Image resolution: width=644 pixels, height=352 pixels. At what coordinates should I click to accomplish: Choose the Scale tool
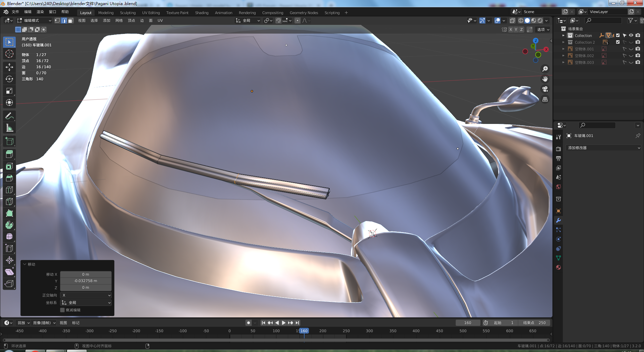(9, 91)
